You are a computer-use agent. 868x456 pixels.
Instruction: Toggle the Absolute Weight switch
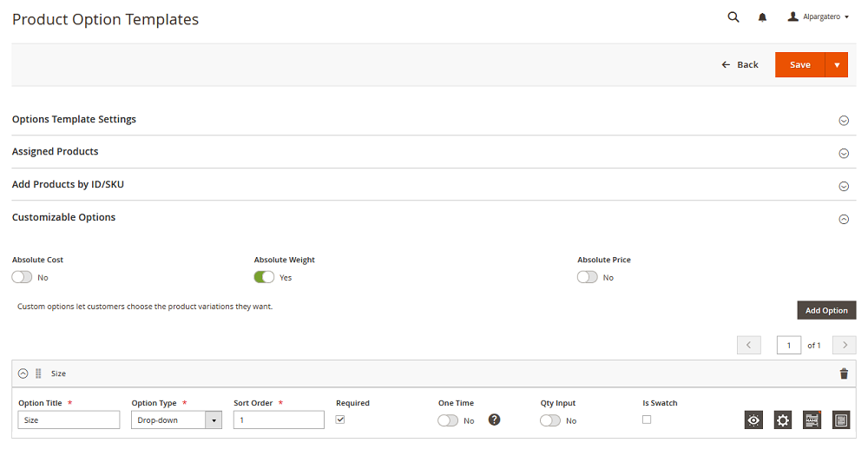pyautogui.click(x=264, y=277)
